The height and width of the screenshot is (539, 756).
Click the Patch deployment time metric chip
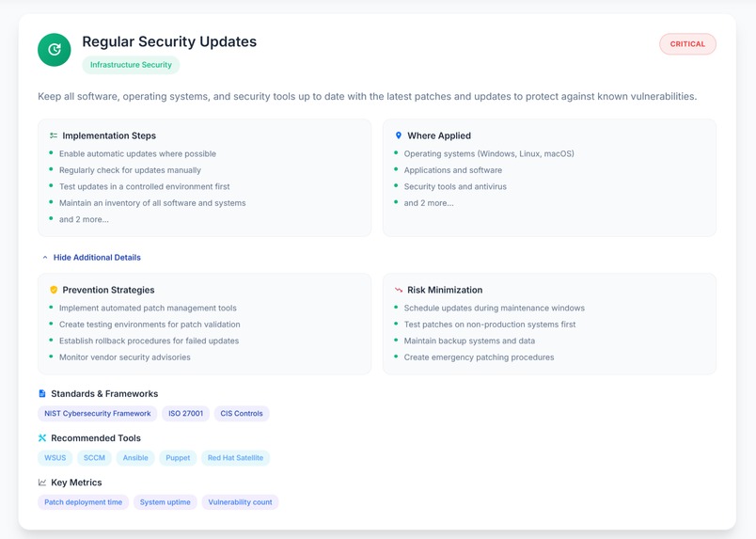(x=84, y=502)
